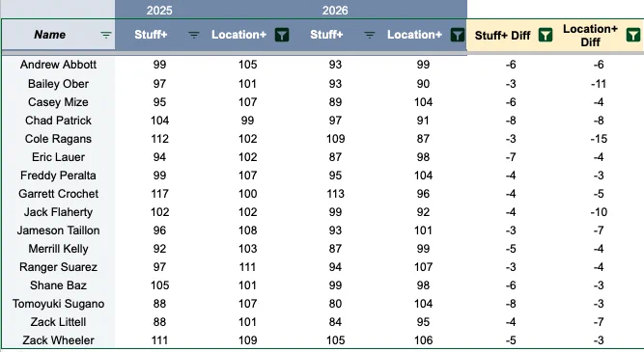Click Freddy Peralta's 2026 Stuff+ value 95
Image resolution: width=644 pixels, height=352 pixels.
click(x=335, y=176)
